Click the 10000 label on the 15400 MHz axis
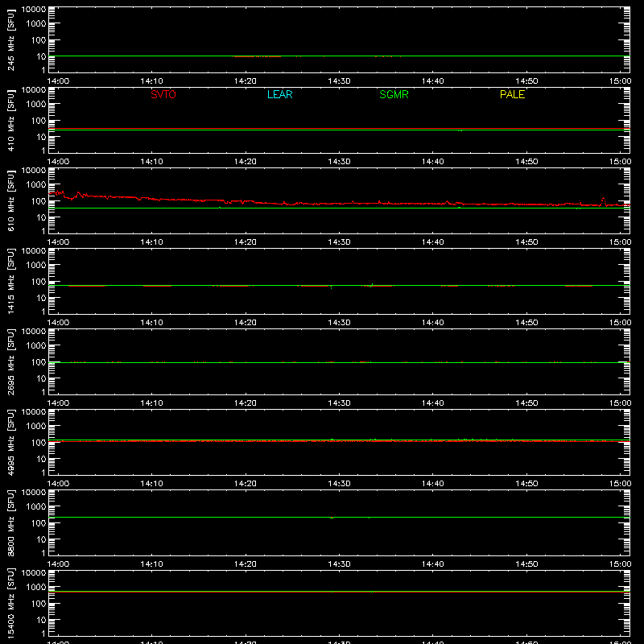The image size is (644, 644). (x=34, y=573)
